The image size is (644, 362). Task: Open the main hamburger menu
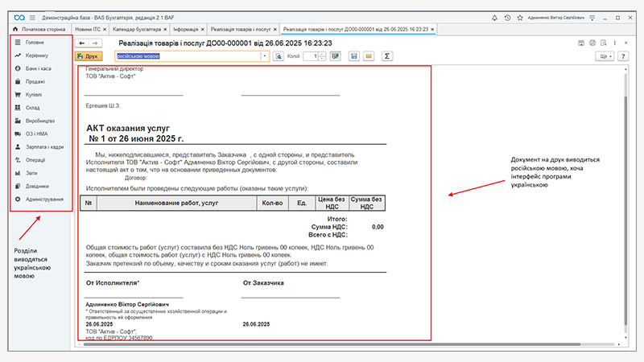point(32,18)
